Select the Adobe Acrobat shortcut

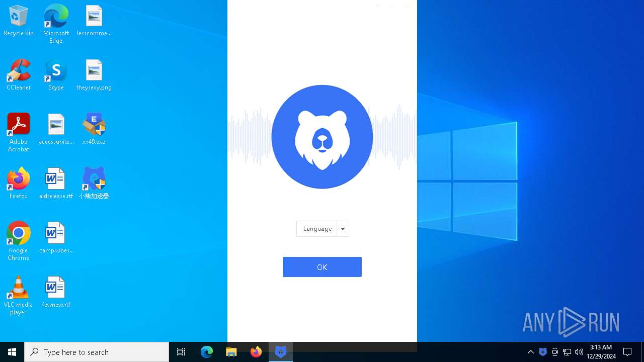19,133
